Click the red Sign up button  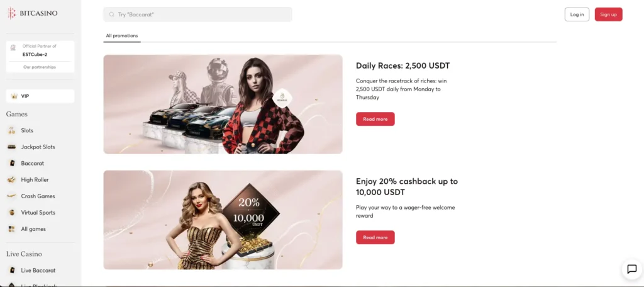608,14
